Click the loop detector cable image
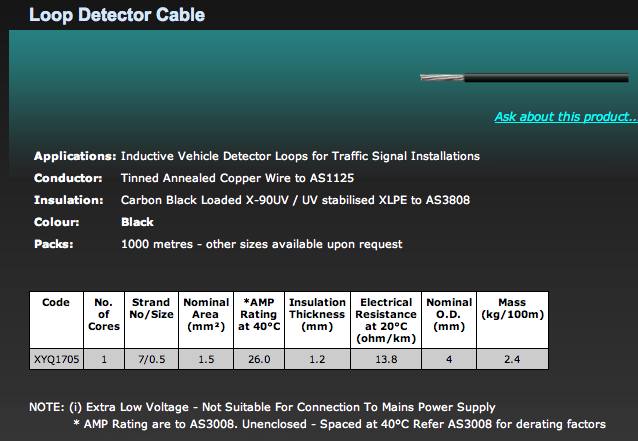 pyautogui.click(x=526, y=76)
